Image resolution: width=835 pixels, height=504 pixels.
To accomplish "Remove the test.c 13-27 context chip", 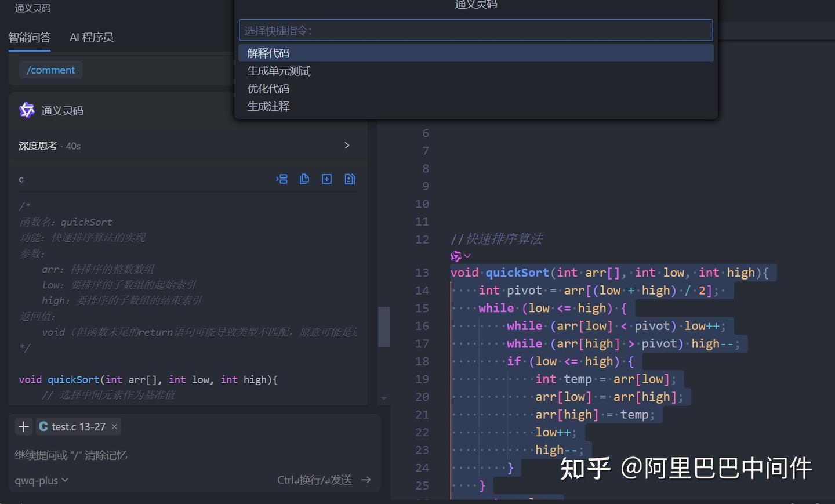I will click(115, 427).
